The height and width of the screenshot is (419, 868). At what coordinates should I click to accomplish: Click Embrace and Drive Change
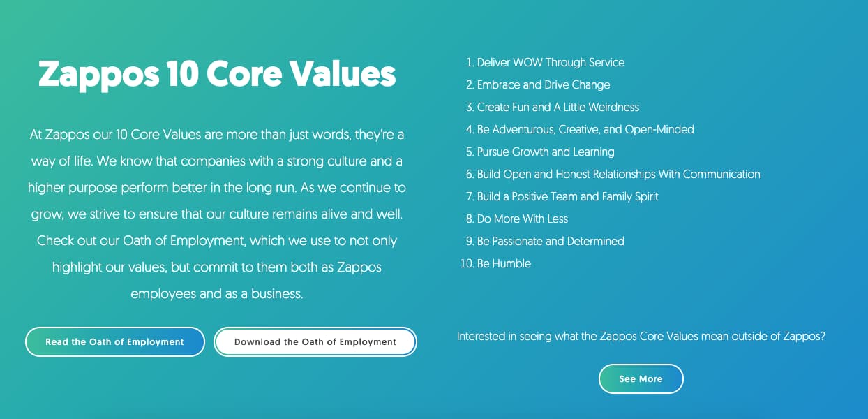(544, 84)
